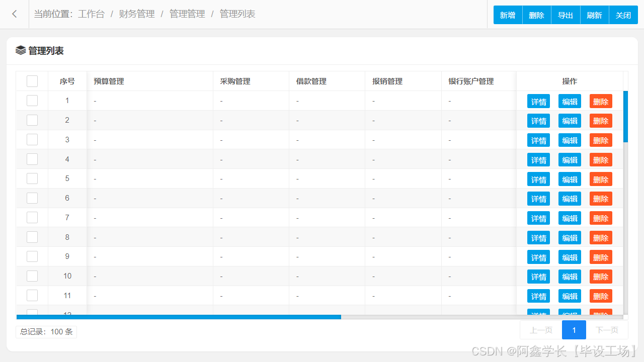Click the 管理列表 breadcrumb item

pyautogui.click(x=237, y=14)
